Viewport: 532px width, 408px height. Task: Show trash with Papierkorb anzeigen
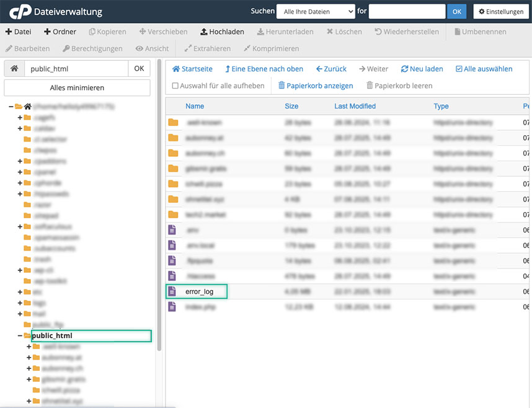(316, 86)
